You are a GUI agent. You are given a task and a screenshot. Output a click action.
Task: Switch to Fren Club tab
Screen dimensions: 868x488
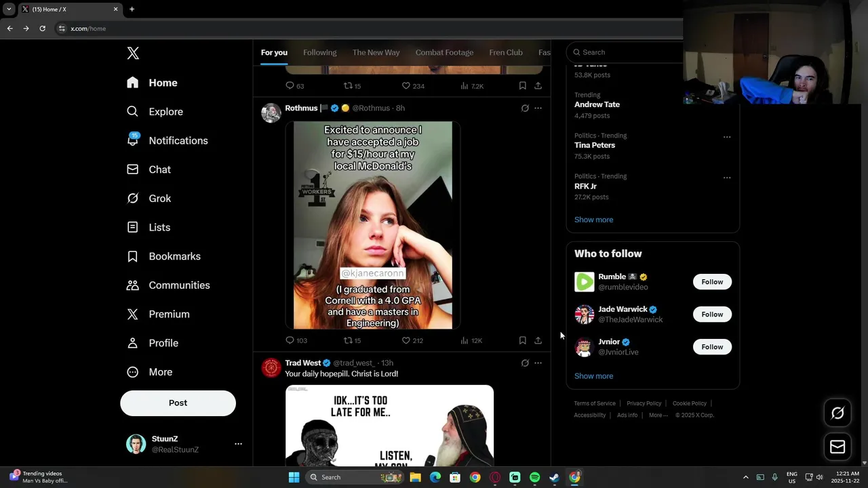pos(506,52)
